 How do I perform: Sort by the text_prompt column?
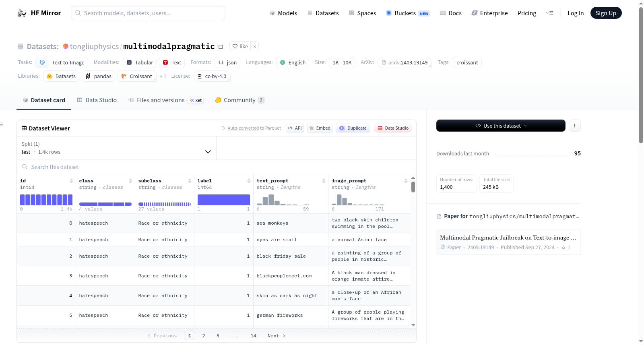[324, 181]
